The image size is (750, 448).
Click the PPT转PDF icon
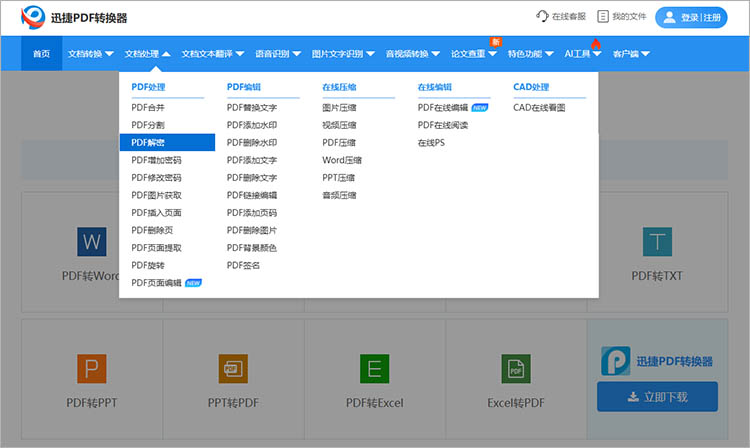point(233,369)
